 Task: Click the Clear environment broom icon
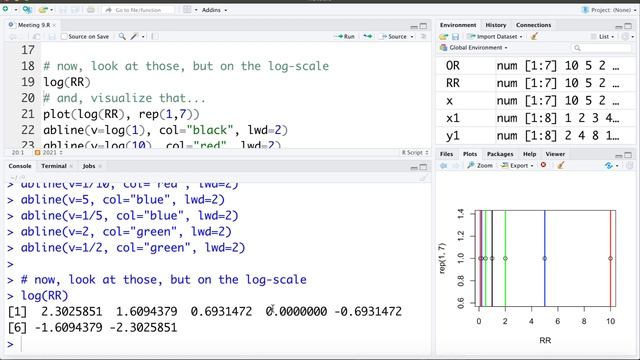click(x=534, y=37)
